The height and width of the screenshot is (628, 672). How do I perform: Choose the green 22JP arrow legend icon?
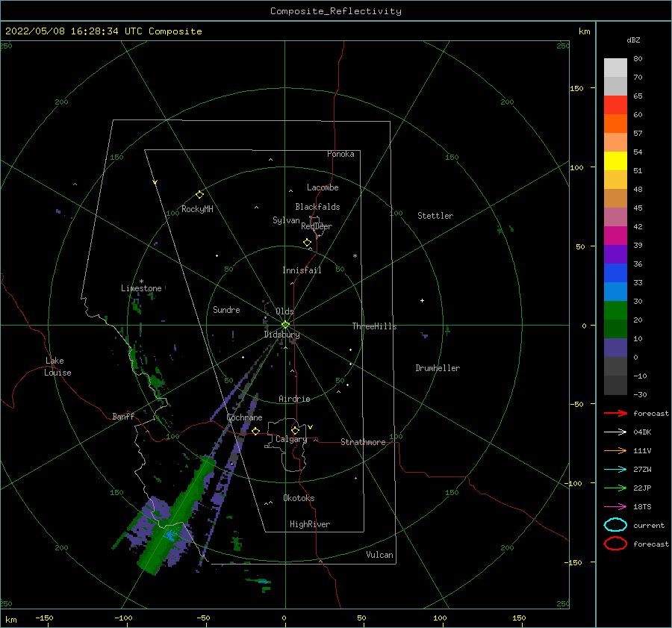(615, 488)
